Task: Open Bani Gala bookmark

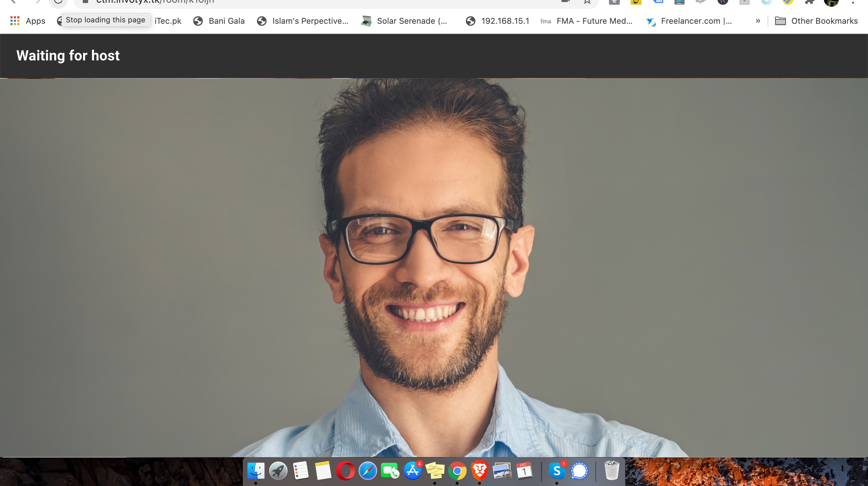Action: coord(219,21)
